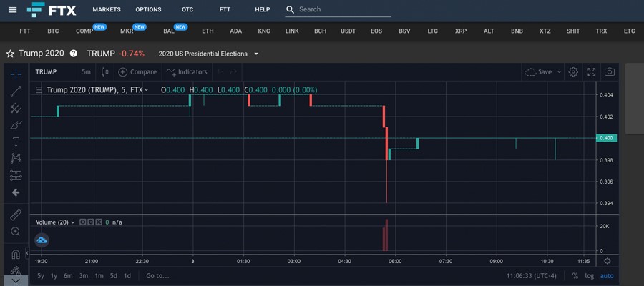Enter fullscreen chart mode
644x286 pixels.
pyautogui.click(x=592, y=71)
